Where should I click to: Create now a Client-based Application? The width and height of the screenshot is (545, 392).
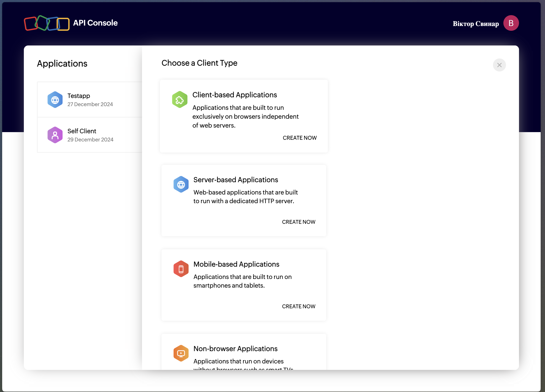pyautogui.click(x=299, y=138)
